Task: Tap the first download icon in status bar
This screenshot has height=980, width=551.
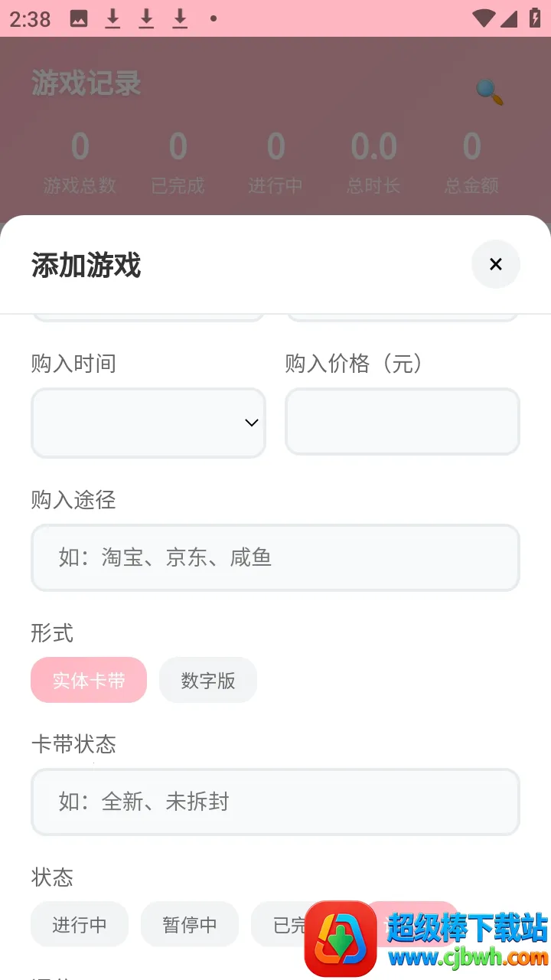Action: [112, 18]
